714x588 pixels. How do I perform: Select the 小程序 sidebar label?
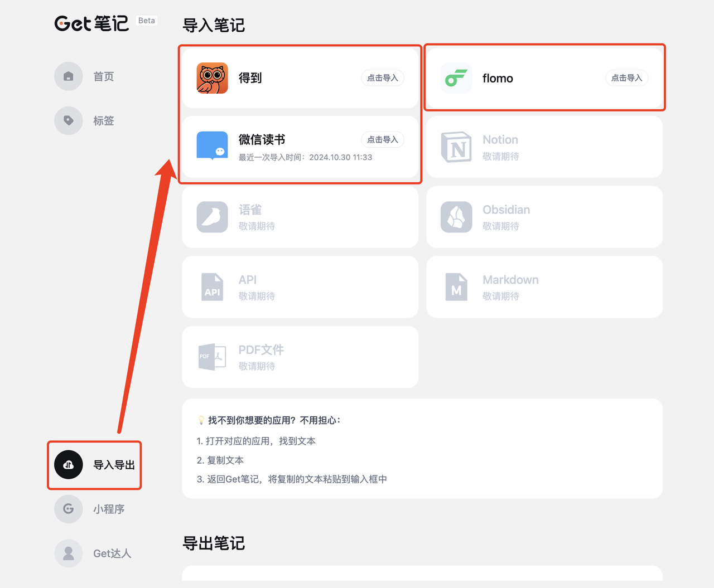pos(109,509)
